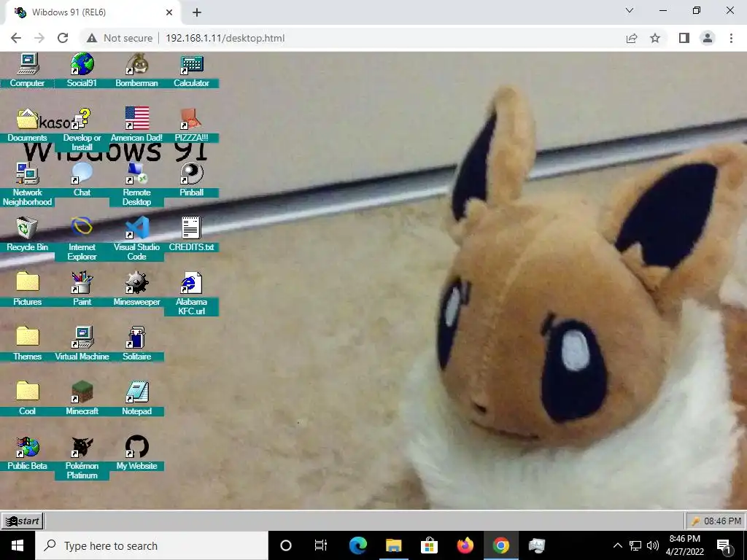The height and width of the screenshot is (560, 747).
Task: Share this page icon
Action: coord(632,38)
